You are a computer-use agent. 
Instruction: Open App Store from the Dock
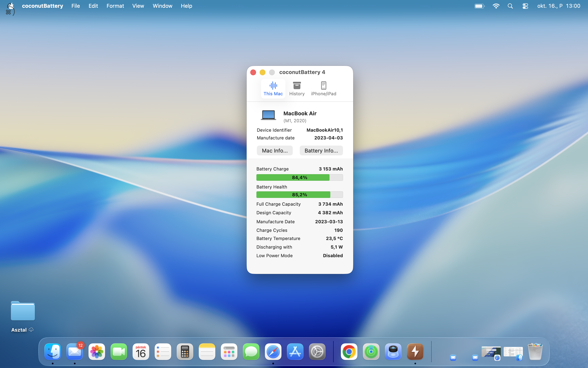click(x=295, y=351)
